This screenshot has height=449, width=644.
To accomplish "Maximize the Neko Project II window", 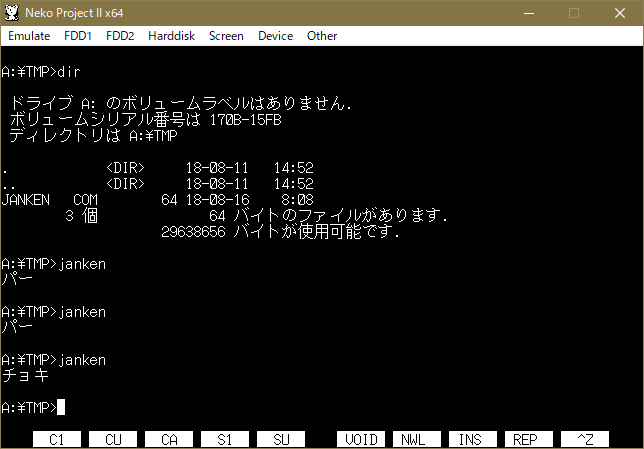I will [574, 13].
